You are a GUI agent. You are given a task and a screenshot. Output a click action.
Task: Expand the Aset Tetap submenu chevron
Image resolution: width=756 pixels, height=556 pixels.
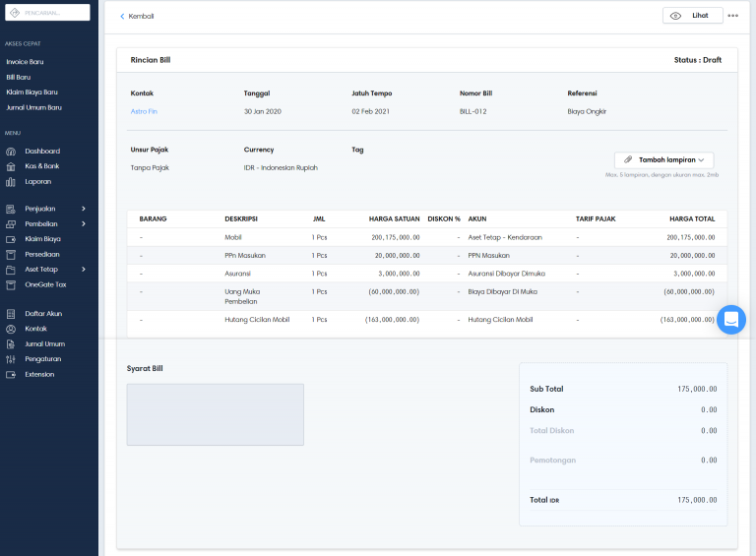pos(84,270)
